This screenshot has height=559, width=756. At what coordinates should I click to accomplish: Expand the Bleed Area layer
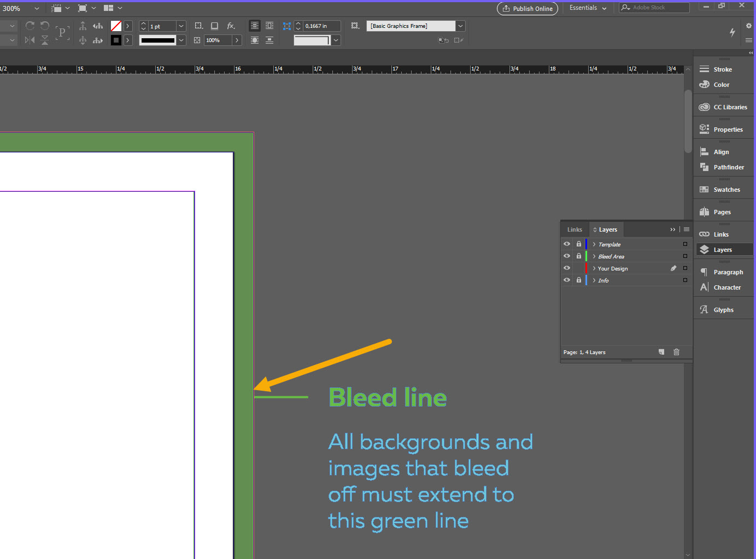point(594,256)
